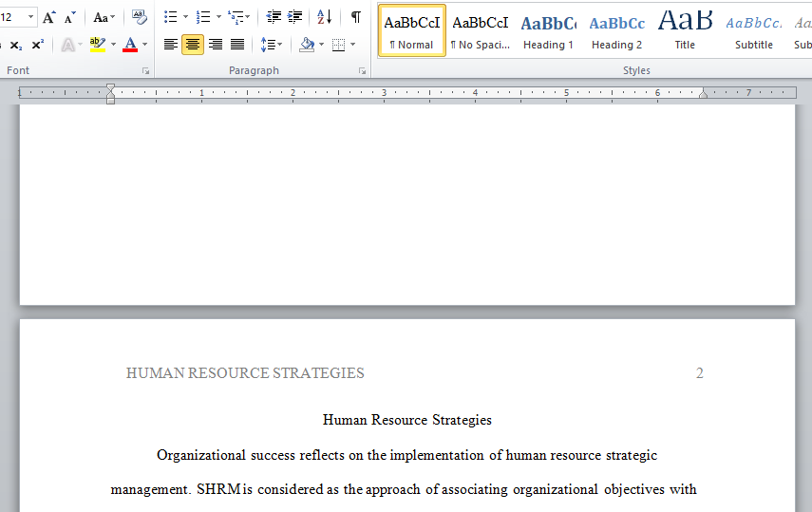812x512 pixels.
Task: Click the title Human Resource Strategies
Action: point(407,420)
